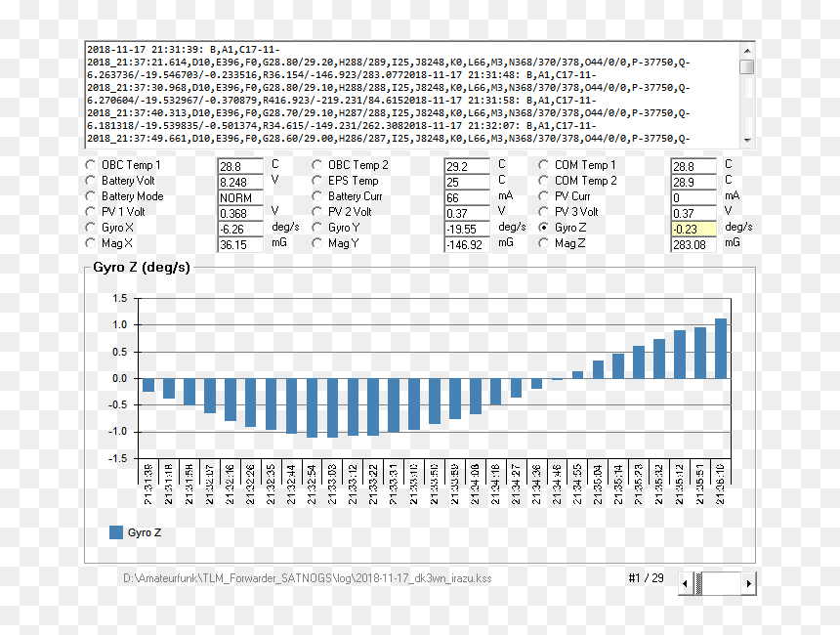Viewport: 840px width, 635px height.
Task: Select the OBC Temp 1 radio button
Action: click(91, 165)
